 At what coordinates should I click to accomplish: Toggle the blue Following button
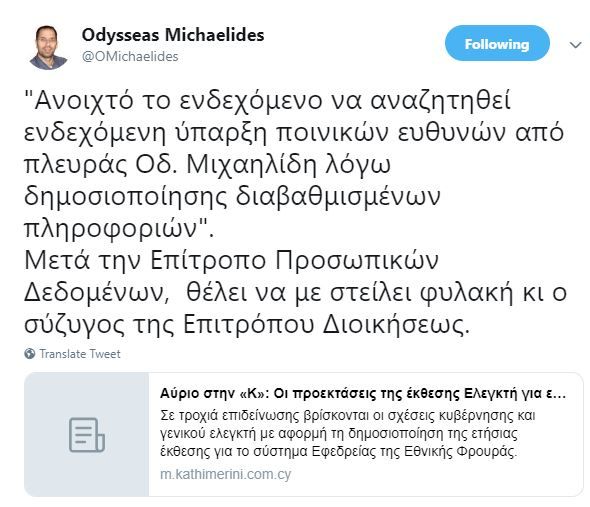coord(497,43)
